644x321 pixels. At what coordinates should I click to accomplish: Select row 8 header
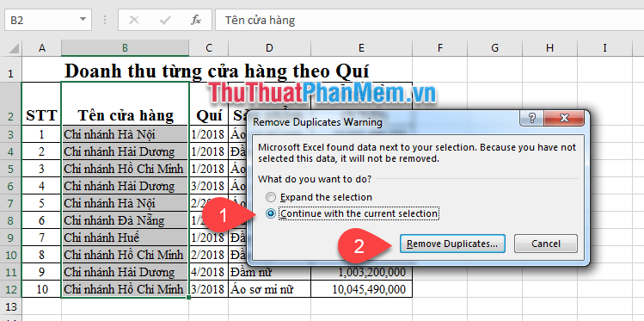click(10, 220)
